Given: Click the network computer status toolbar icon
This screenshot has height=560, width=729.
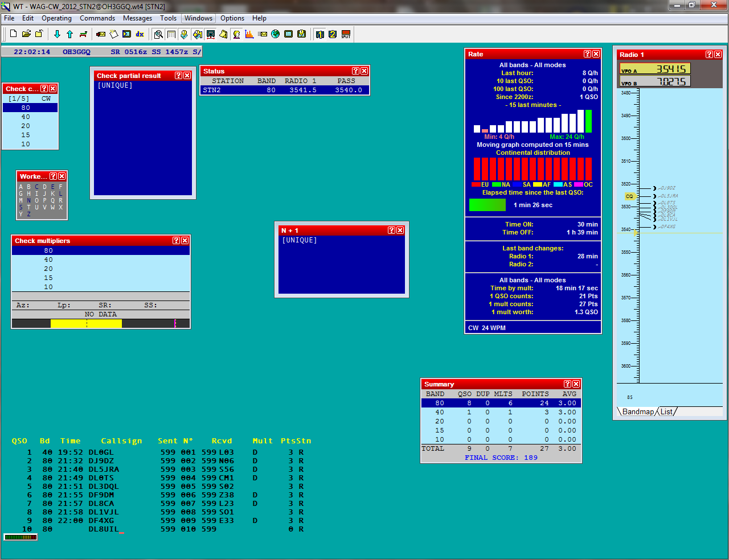Looking at the screenshot, I should pyautogui.click(x=210, y=34).
